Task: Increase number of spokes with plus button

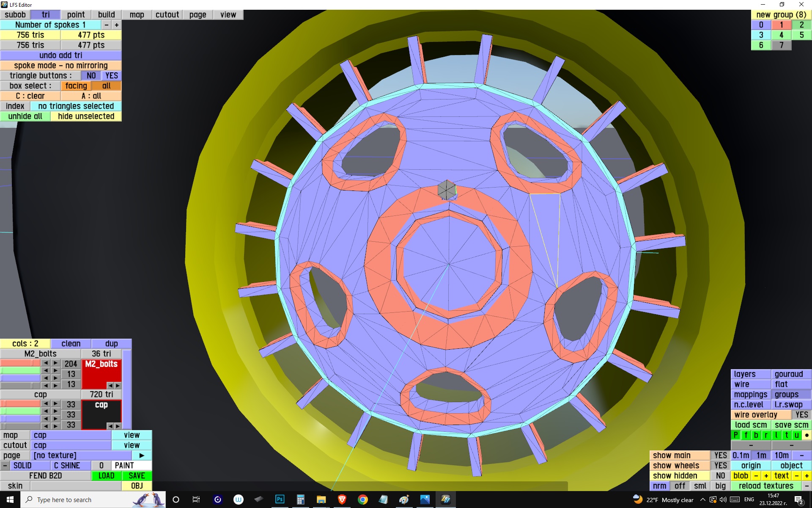Action: (x=117, y=25)
